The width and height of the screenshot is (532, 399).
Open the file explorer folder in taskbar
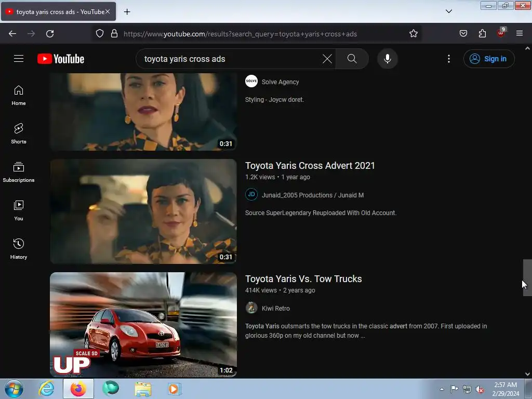[x=143, y=389]
